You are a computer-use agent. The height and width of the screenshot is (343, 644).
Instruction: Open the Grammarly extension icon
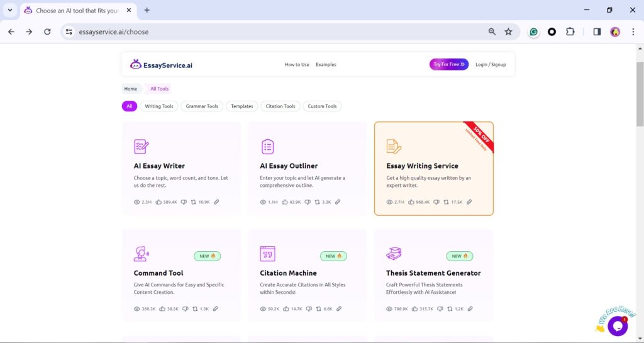point(533,31)
